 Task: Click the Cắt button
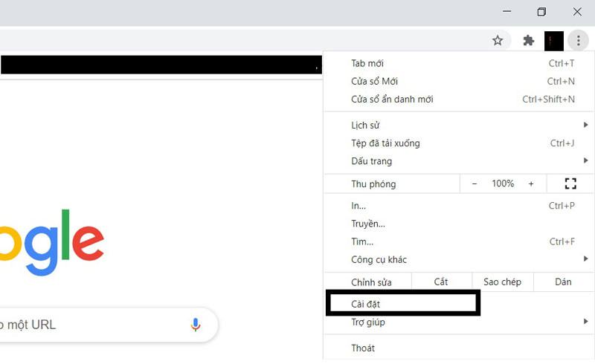pos(441,282)
